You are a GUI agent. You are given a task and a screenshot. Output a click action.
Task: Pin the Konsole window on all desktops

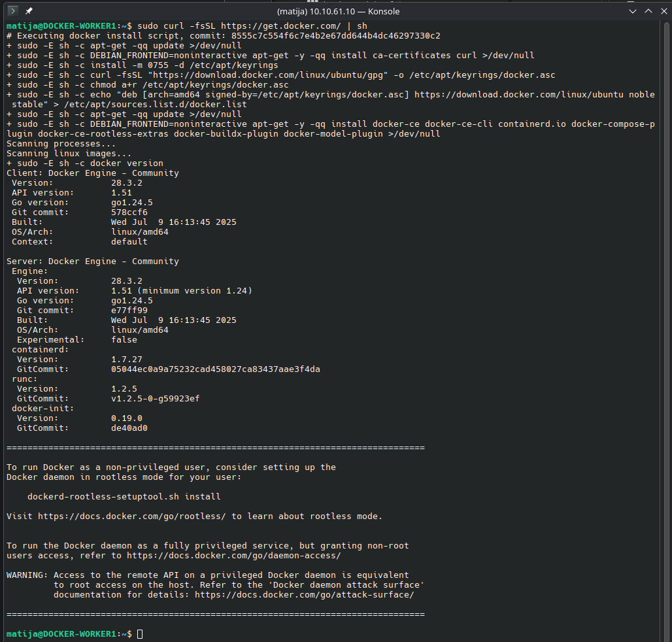pos(29,10)
